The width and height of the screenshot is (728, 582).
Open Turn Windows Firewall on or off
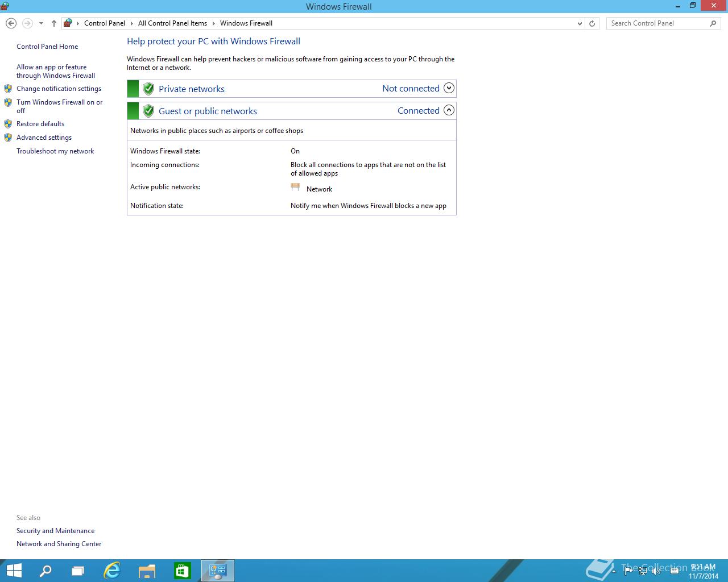(x=60, y=106)
